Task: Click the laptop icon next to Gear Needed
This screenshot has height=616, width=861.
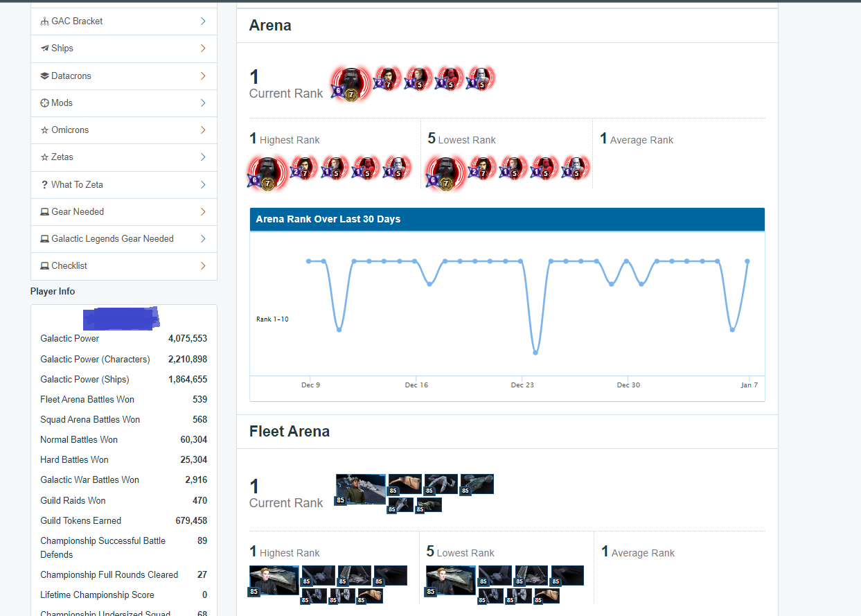Action: tap(45, 212)
